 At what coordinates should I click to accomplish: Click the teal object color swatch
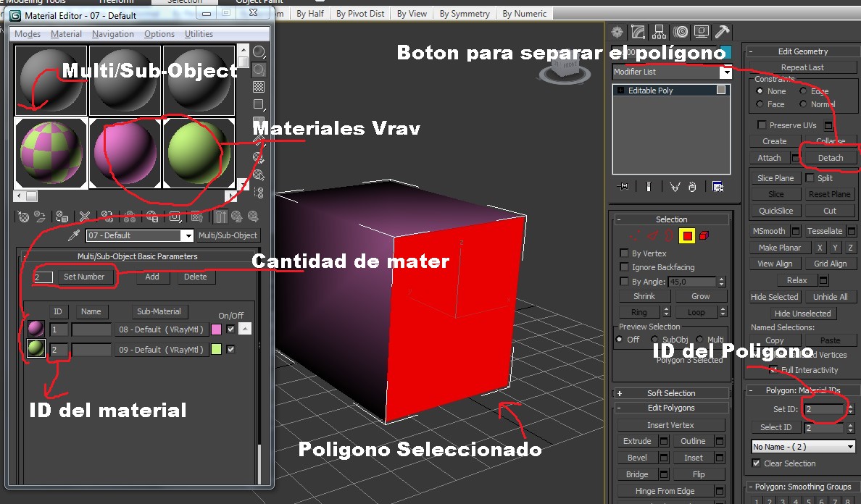point(725,53)
